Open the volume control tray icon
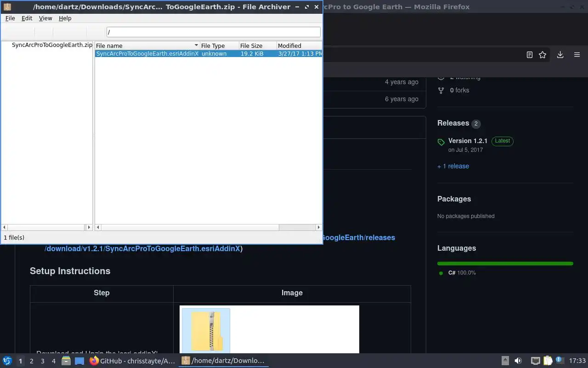The height and width of the screenshot is (368, 588). [518, 361]
